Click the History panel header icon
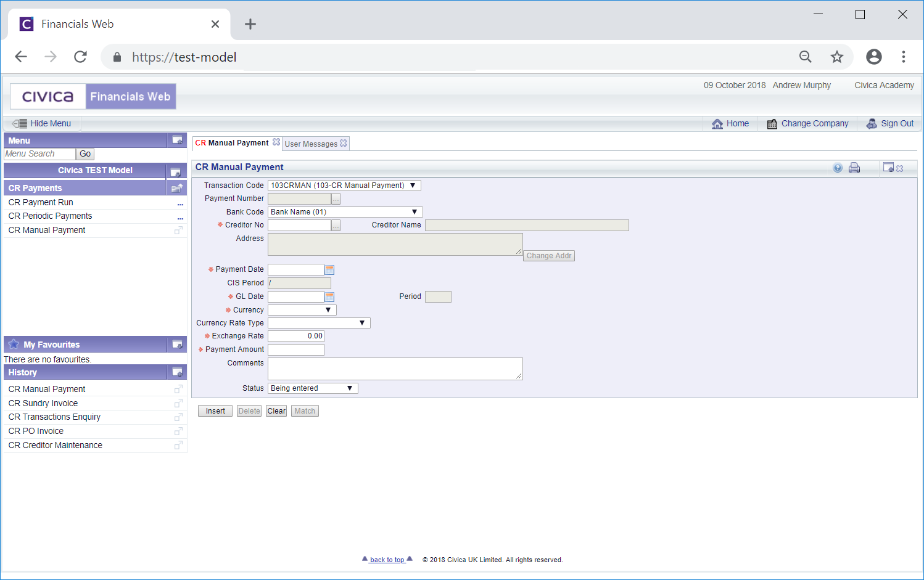The width and height of the screenshot is (924, 580). coord(177,372)
